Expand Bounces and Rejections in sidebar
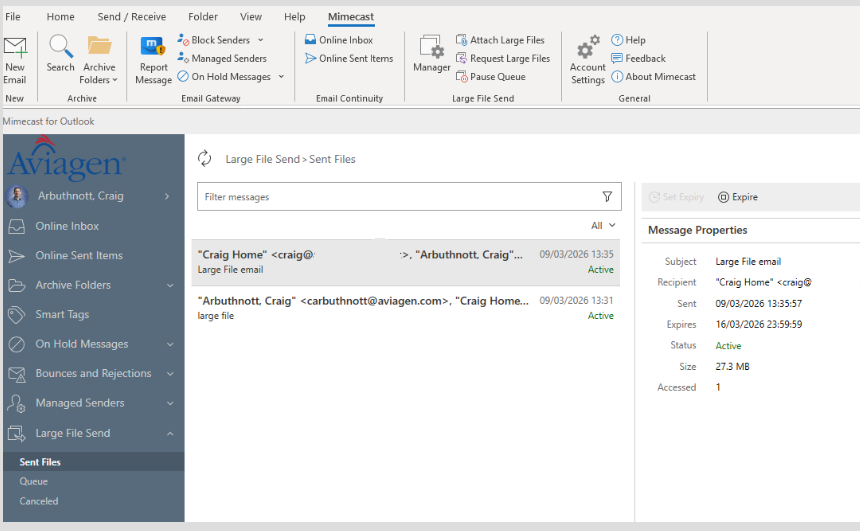Viewport: 861px width, 531px height. coord(170,374)
